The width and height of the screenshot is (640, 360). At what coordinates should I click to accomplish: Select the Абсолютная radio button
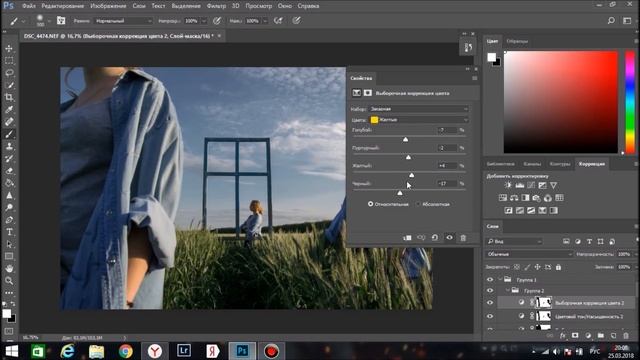[x=418, y=204]
